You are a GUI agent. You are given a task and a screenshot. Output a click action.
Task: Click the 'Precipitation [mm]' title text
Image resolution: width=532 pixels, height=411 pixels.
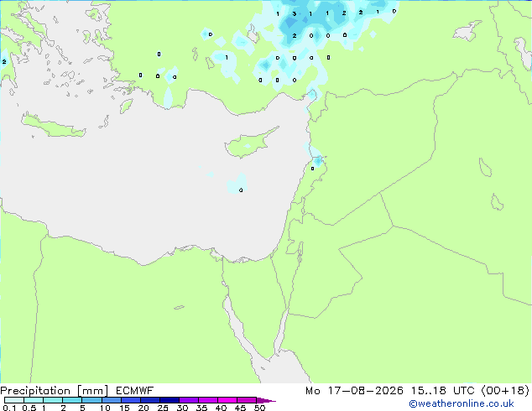pos(55,391)
